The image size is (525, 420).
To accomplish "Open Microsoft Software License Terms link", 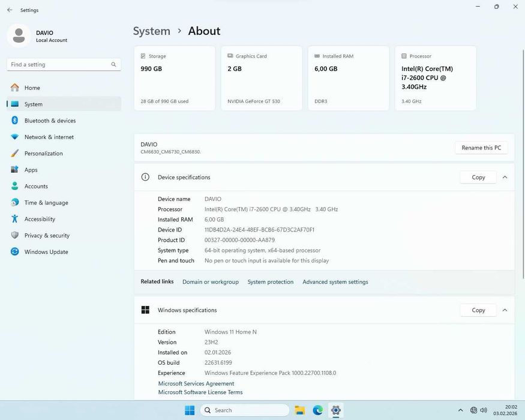I will pos(200,392).
